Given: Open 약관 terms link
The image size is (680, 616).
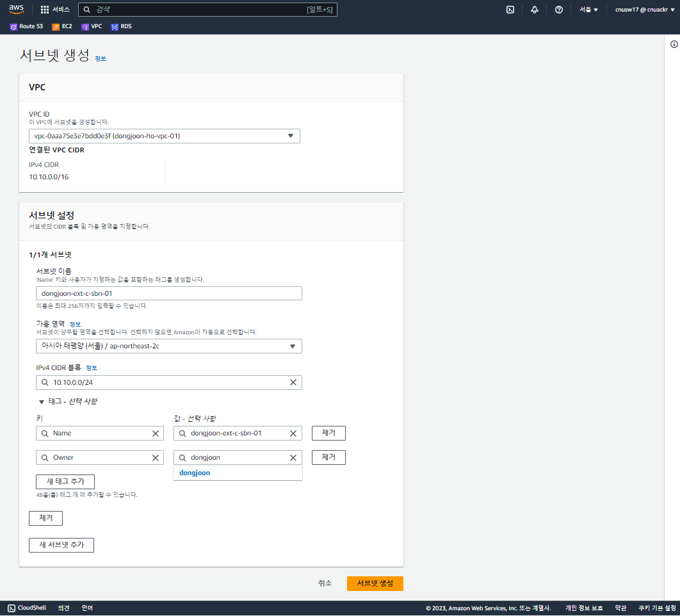Looking at the screenshot, I should click(x=620, y=608).
